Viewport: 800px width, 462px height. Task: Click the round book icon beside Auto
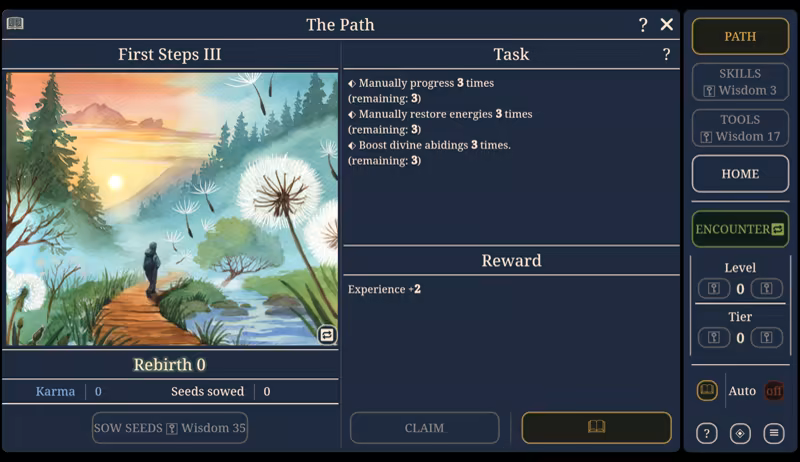click(707, 391)
